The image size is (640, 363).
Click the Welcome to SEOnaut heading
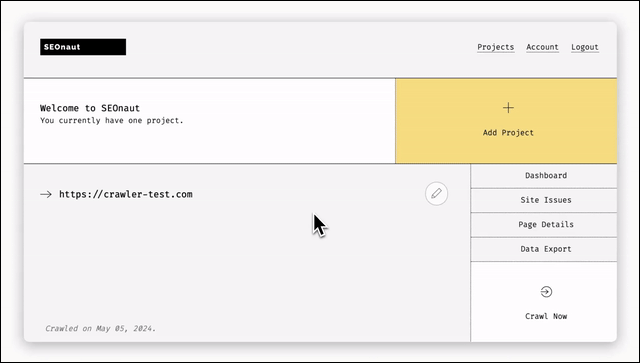point(90,108)
